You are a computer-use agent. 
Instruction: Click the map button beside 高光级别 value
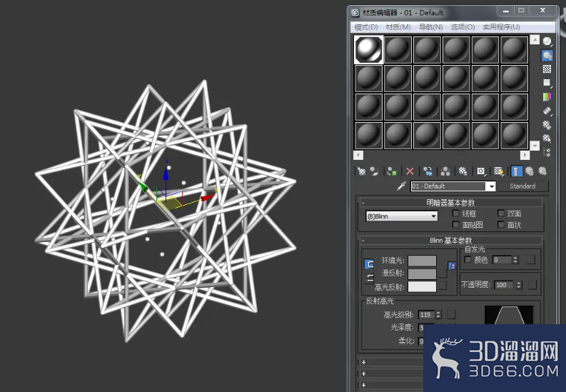[x=451, y=314]
